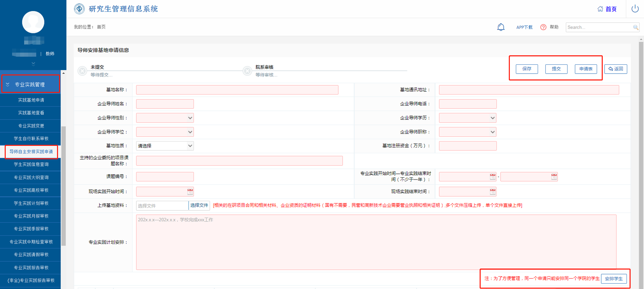Open calendar for 现场实践开始时间 field
This screenshot has width=644, height=289.
coord(190,192)
